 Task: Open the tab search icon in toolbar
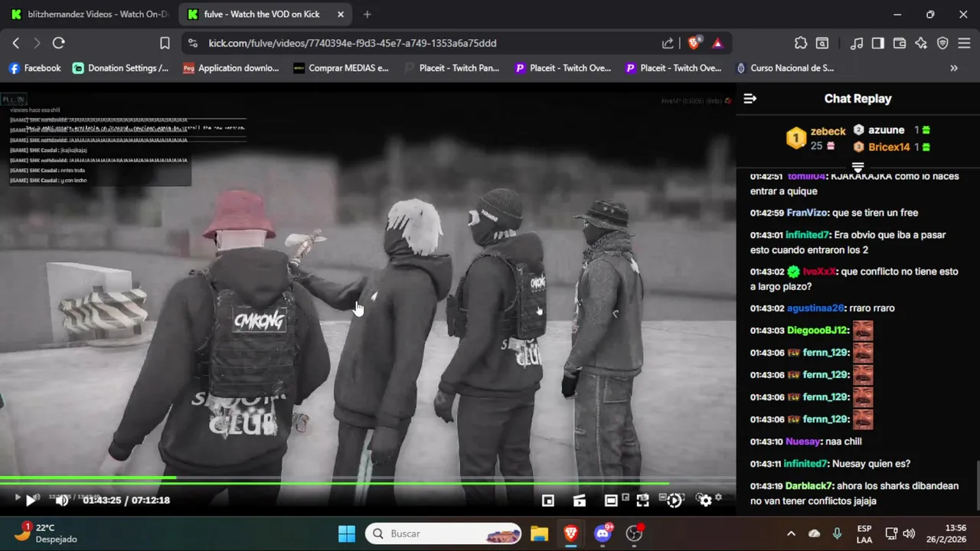pos(822,44)
